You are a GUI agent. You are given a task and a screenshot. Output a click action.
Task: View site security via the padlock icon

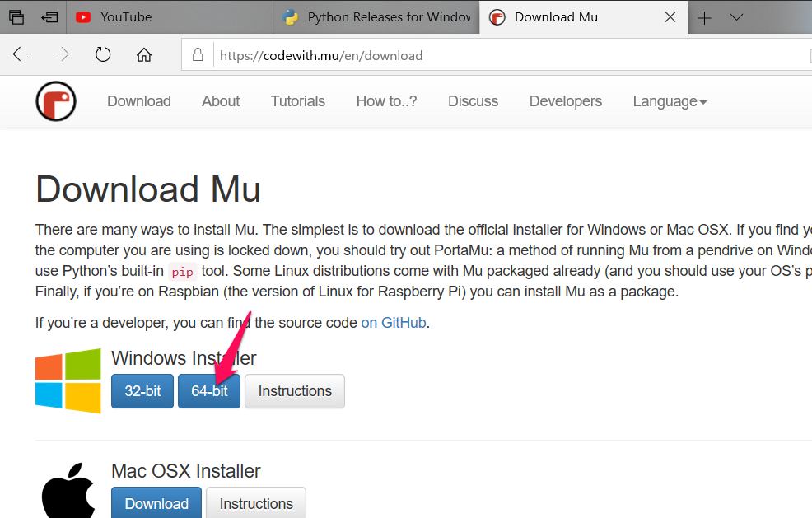198,54
